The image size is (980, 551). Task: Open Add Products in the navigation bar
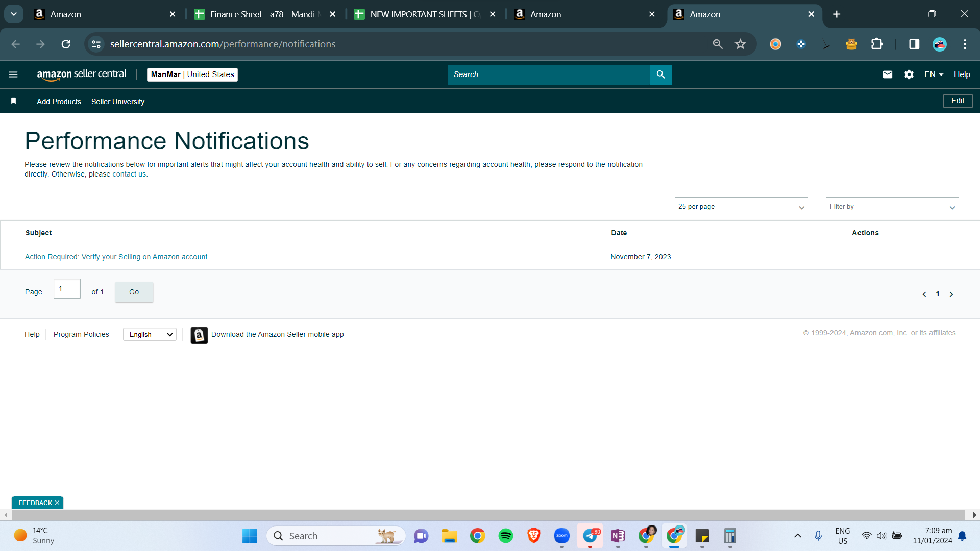pyautogui.click(x=59, y=102)
